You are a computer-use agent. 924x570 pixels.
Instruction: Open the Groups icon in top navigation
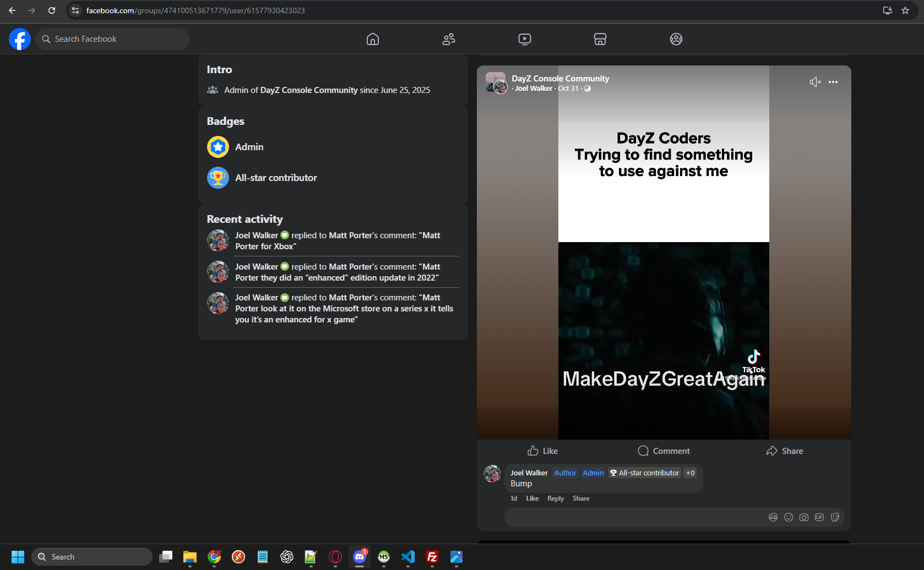click(676, 39)
